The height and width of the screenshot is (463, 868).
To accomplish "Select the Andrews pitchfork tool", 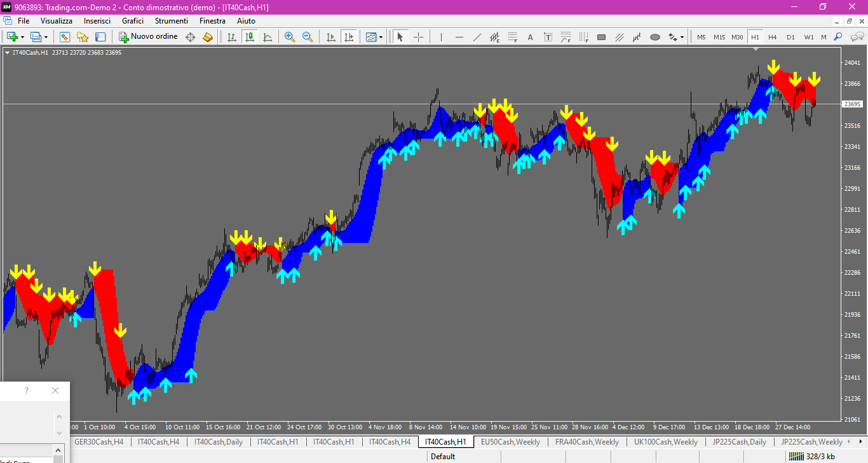I will (637, 37).
